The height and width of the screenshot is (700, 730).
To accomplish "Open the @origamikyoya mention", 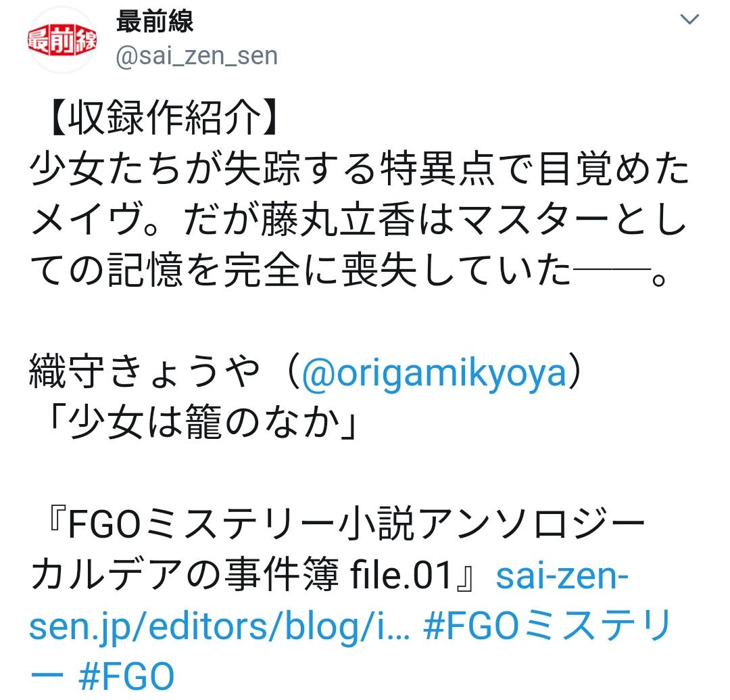I will [433, 373].
